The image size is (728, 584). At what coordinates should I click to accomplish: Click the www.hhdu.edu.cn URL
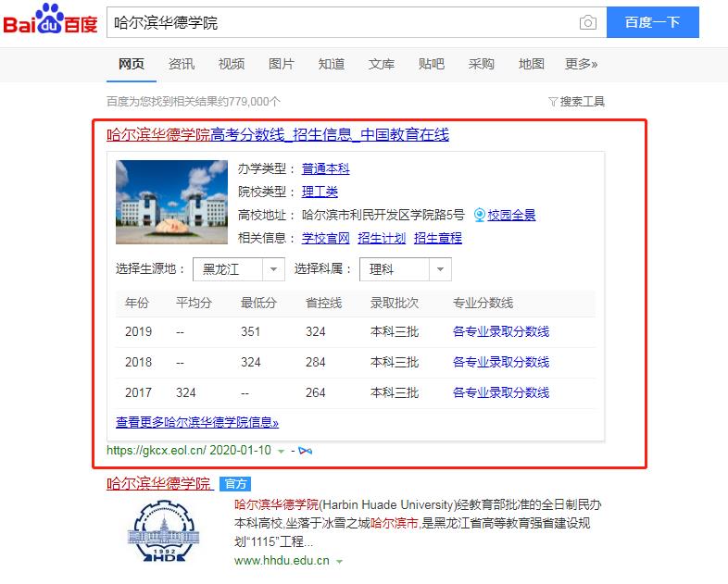pos(282,561)
